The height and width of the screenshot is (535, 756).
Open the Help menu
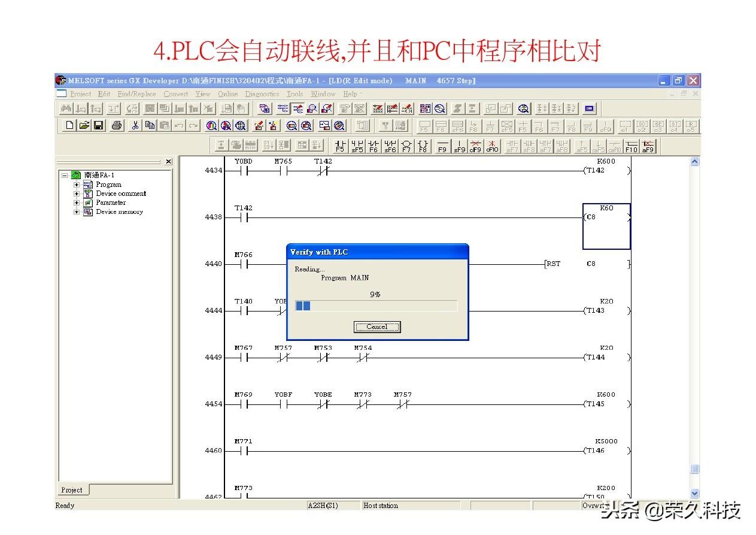(x=350, y=94)
